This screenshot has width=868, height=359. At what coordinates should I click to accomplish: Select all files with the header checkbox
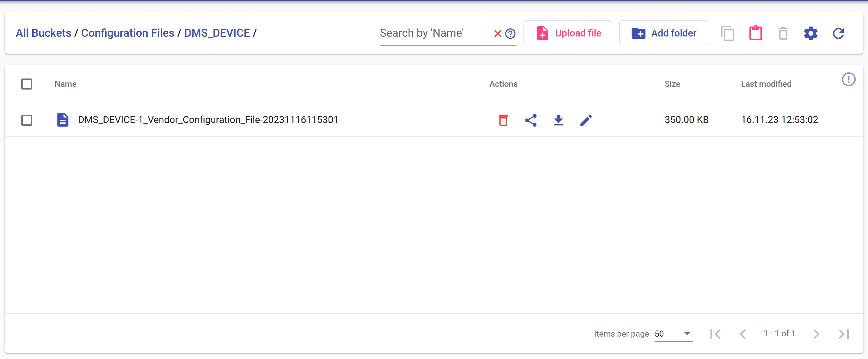pos(27,84)
